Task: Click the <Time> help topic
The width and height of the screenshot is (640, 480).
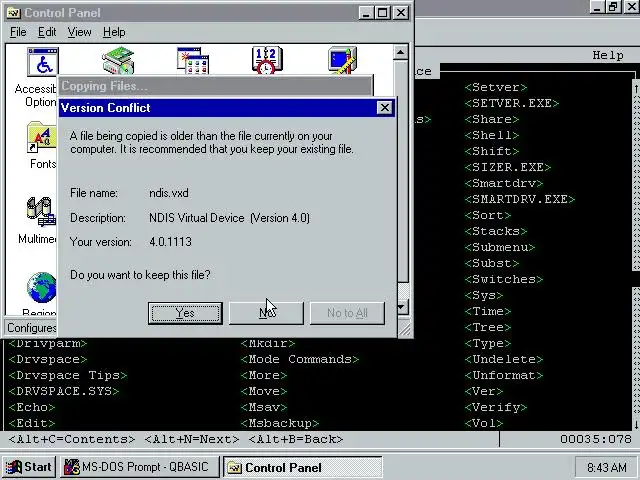Action: (488, 311)
